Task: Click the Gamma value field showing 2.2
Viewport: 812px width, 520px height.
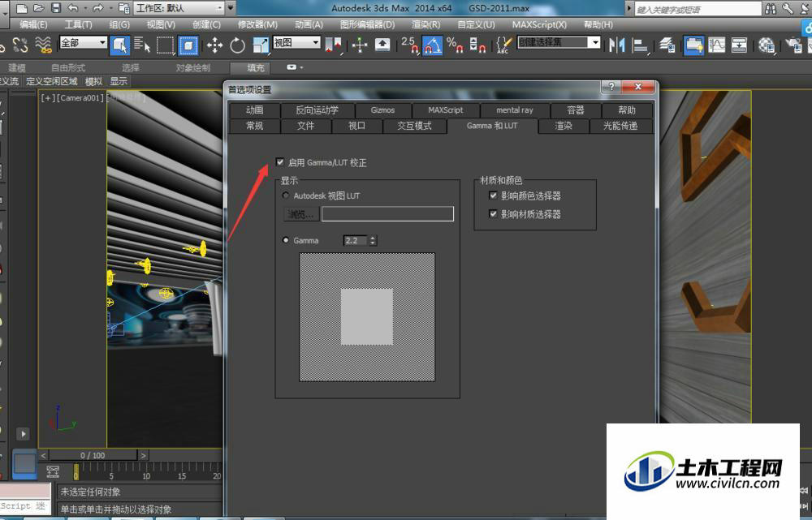Action: pyautogui.click(x=356, y=241)
